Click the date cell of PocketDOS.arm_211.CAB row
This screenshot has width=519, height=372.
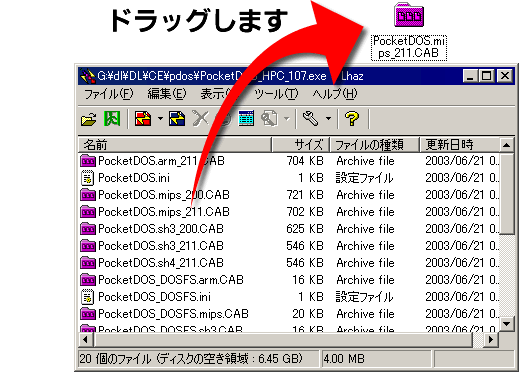(x=462, y=161)
